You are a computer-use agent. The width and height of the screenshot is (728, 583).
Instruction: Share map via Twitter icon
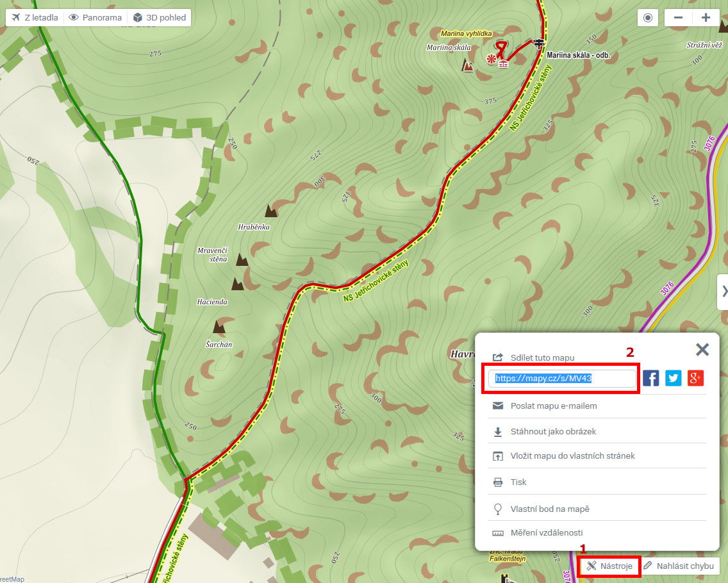click(x=674, y=378)
